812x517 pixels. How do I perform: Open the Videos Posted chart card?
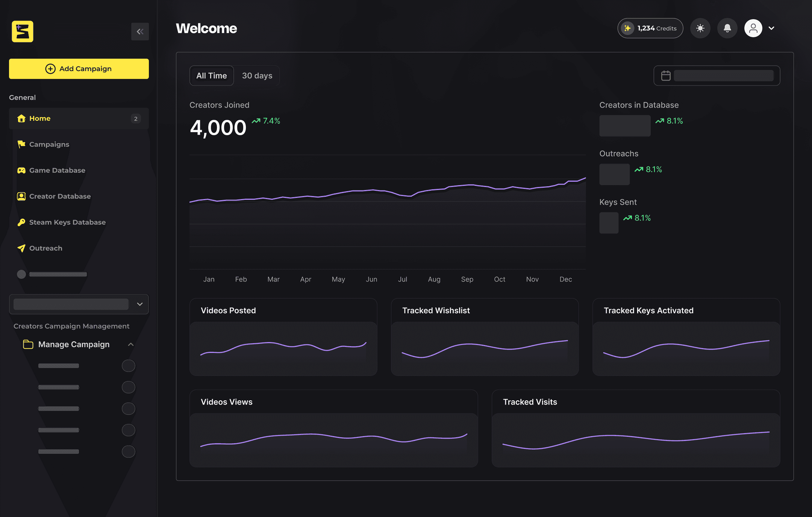click(x=283, y=337)
